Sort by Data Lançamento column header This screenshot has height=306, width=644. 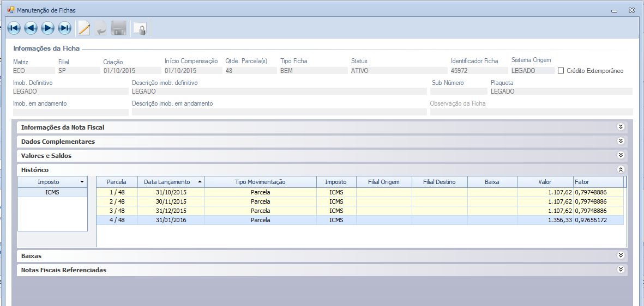tap(167, 182)
